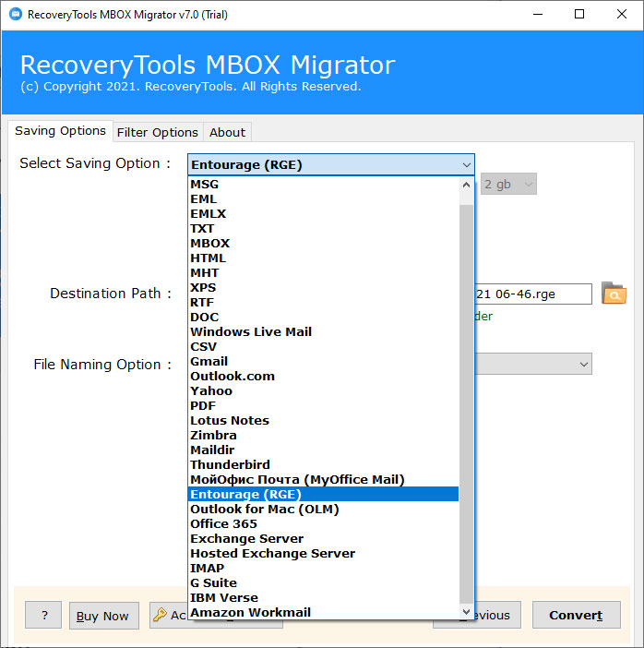
Task: Pick MBOX as saving option
Action: [x=324, y=244]
